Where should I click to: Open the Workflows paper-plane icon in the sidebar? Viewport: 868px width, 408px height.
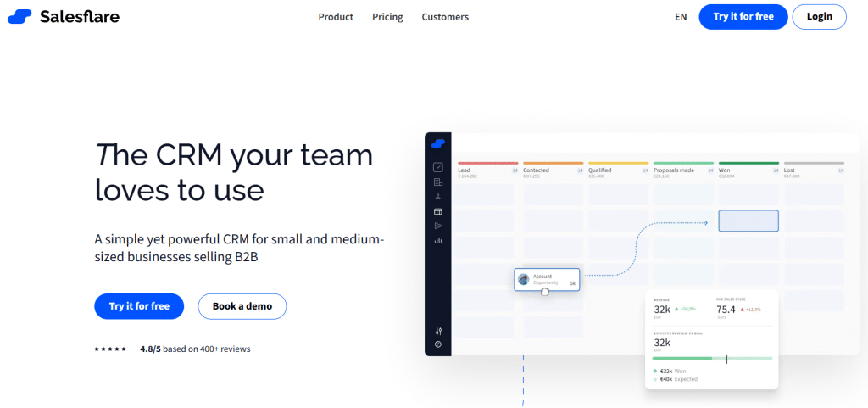438,226
